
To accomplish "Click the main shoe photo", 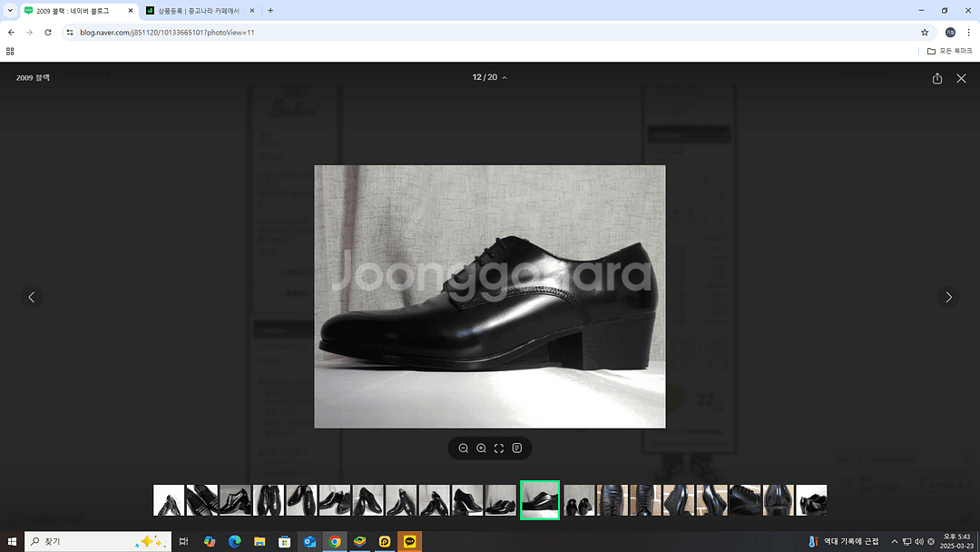I will pos(490,297).
